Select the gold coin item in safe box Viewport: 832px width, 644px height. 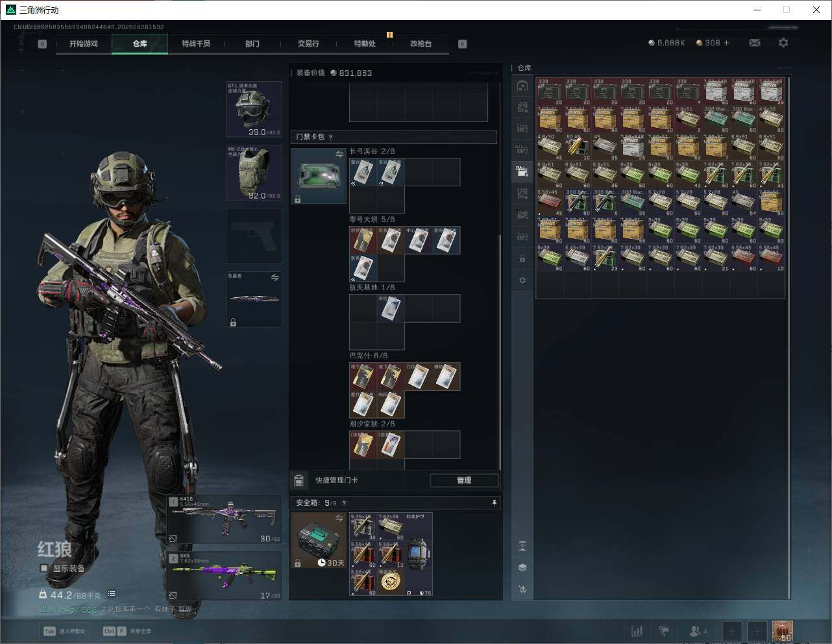(391, 582)
